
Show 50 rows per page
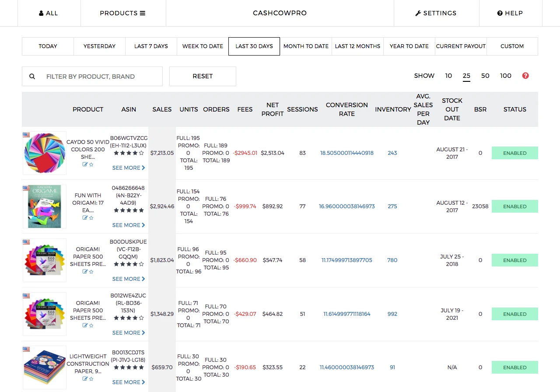click(x=485, y=76)
